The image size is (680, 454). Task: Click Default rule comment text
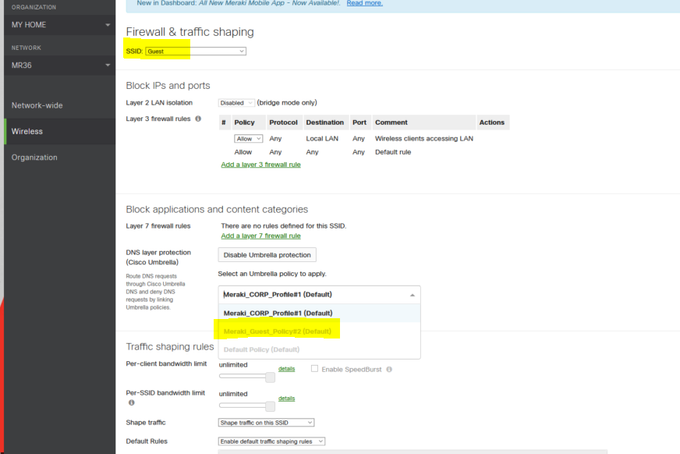coord(393,152)
